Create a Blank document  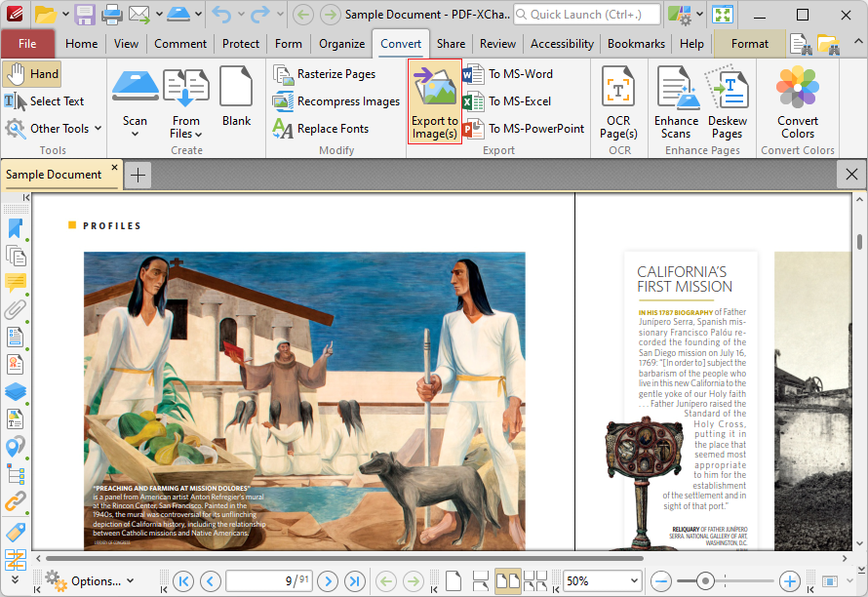(236, 97)
